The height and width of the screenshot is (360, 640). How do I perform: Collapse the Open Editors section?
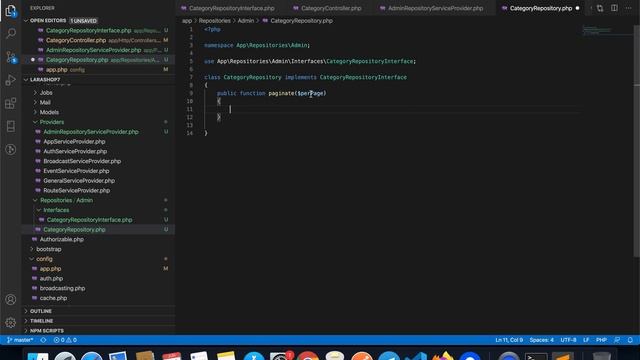48,20
